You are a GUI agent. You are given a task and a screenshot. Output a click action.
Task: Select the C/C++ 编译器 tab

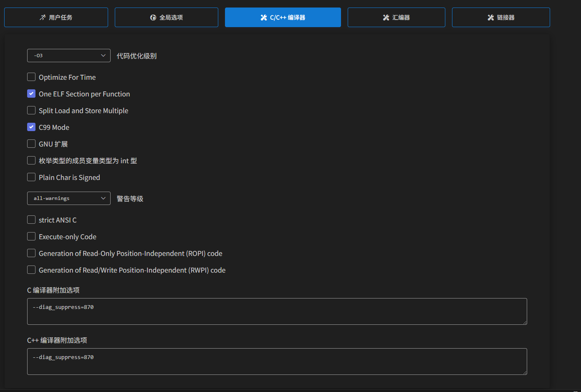click(283, 17)
